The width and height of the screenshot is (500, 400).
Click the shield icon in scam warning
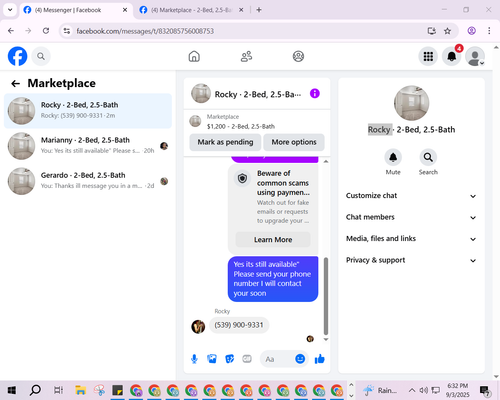pos(242,178)
